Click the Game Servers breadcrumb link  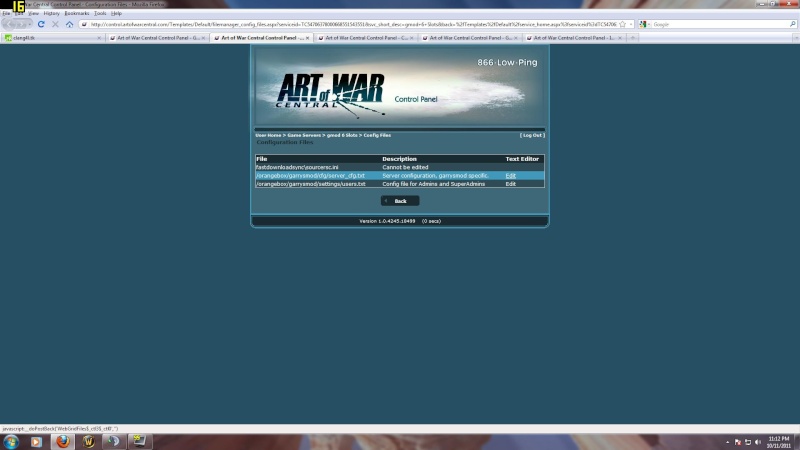pyautogui.click(x=304, y=135)
